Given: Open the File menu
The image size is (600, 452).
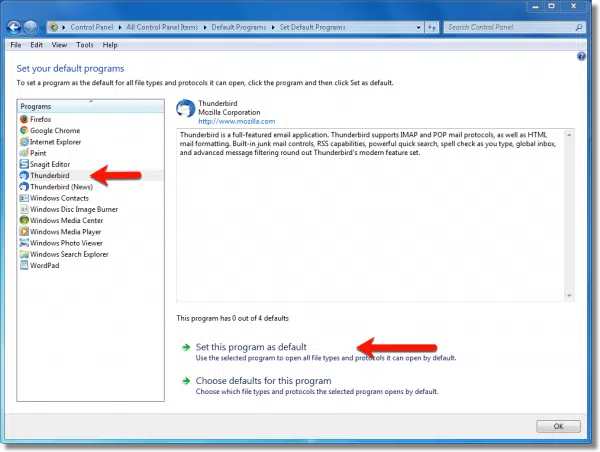Looking at the screenshot, I should (16, 45).
